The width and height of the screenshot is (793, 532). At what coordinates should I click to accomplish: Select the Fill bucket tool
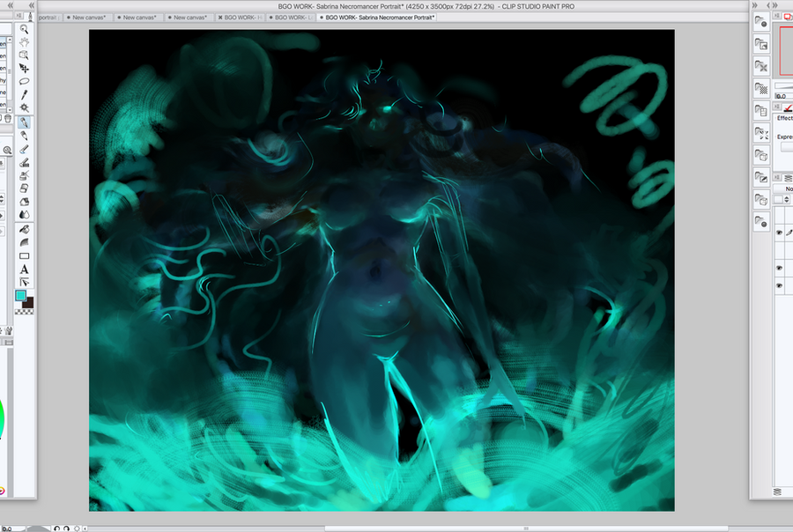[x=24, y=229]
